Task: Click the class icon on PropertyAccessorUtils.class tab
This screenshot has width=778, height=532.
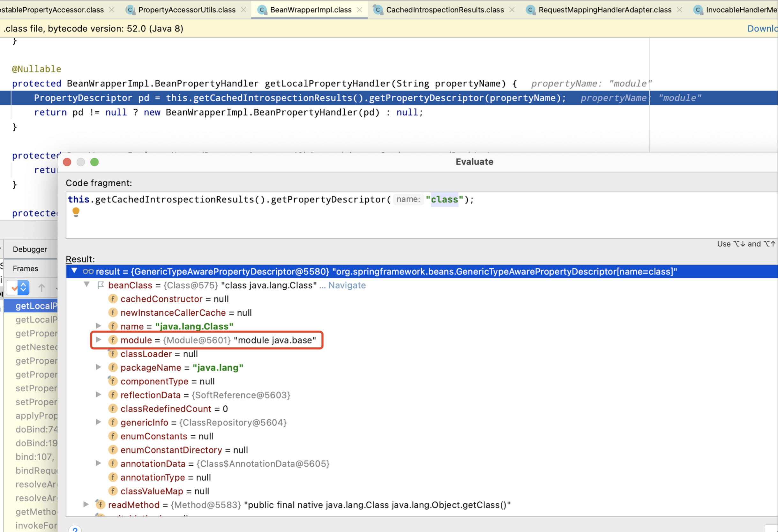Action: click(x=131, y=10)
